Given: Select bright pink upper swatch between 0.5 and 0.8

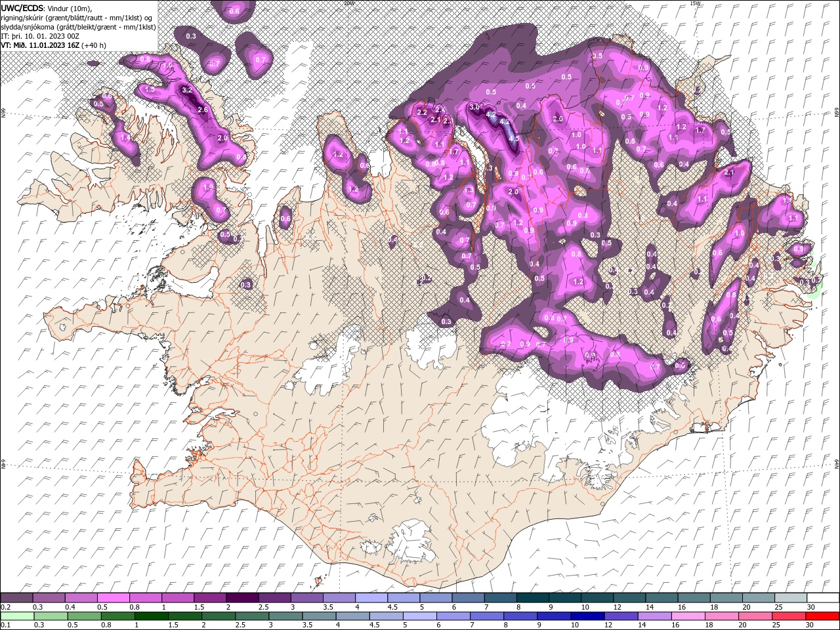Looking at the screenshot, I should tap(113, 598).
